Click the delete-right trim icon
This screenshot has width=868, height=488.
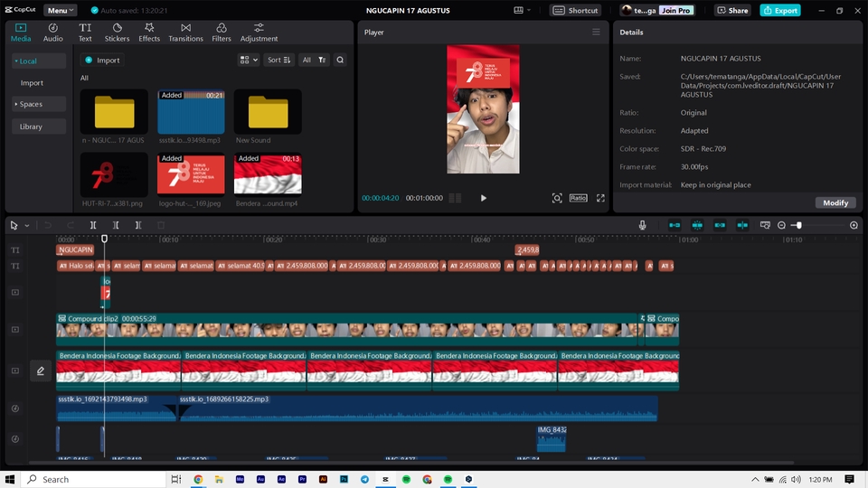pos(137,225)
